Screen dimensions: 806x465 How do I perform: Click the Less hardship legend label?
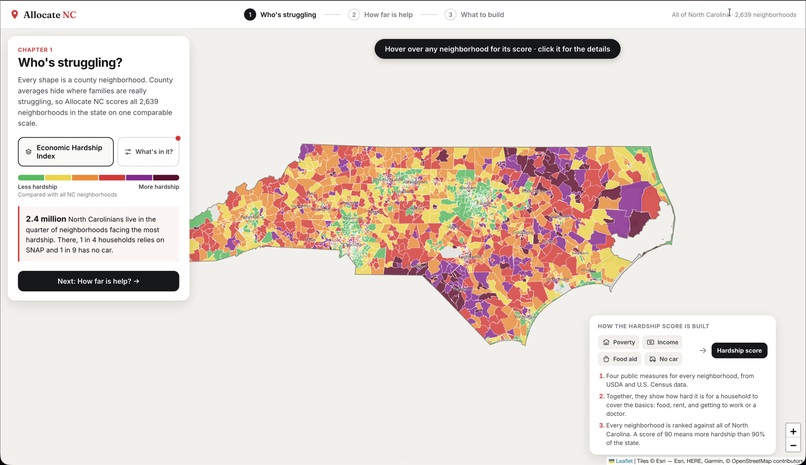tap(37, 187)
